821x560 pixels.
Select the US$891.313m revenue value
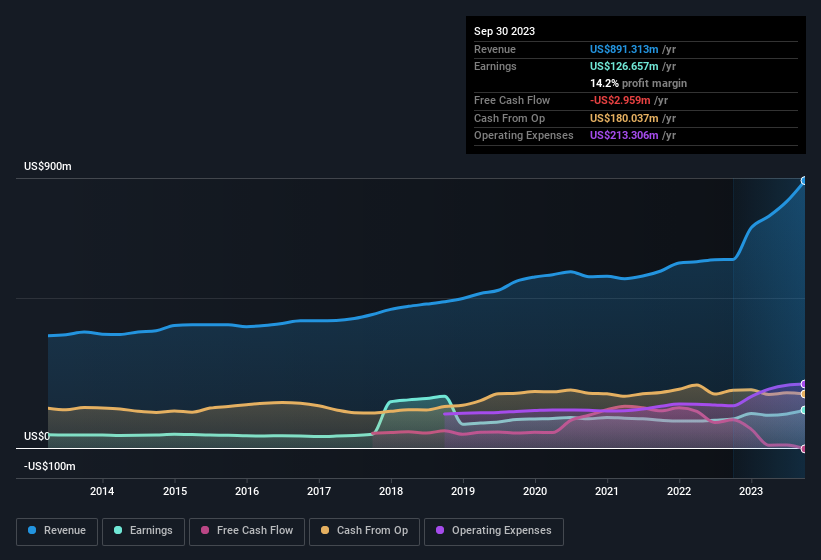tap(625, 49)
